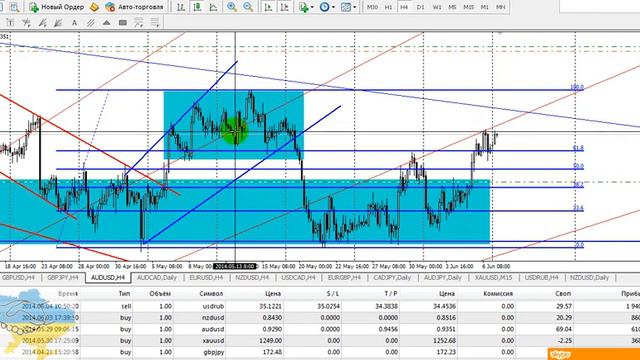Image resolution: width=640 pixels, height=360 pixels.
Task: Select the AUDUSD,H4 chart tab
Action: tap(108, 278)
